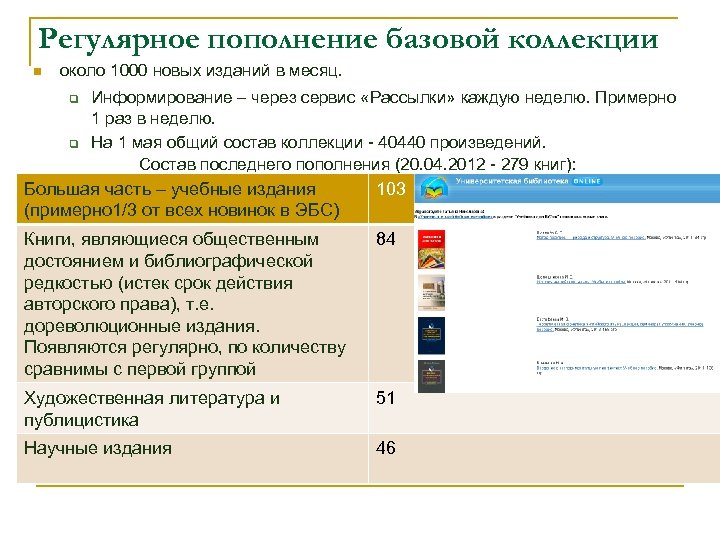Click the line '1 раз в неделю.'
Screen dimensions: 720x540
153,119
